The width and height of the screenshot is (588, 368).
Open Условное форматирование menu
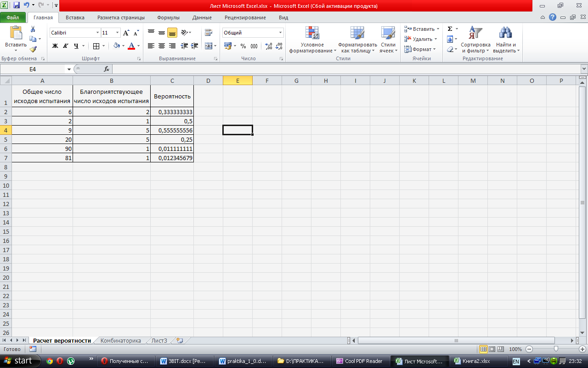pyautogui.click(x=312, y=40)
